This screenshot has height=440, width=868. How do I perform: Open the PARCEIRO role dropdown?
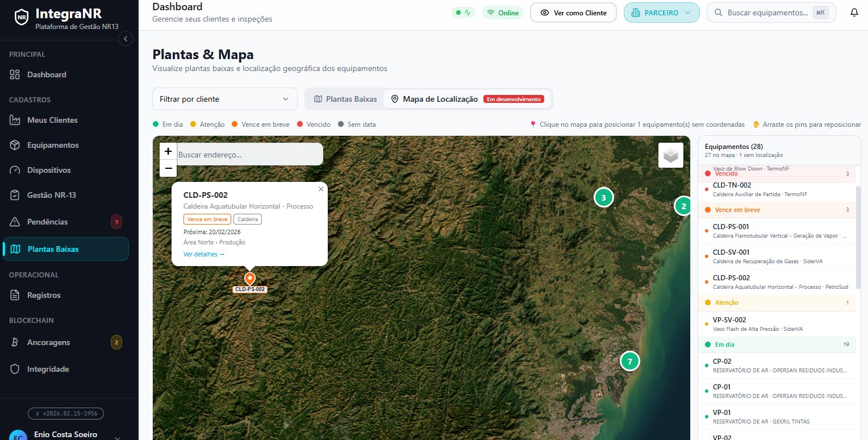(661, 13)
